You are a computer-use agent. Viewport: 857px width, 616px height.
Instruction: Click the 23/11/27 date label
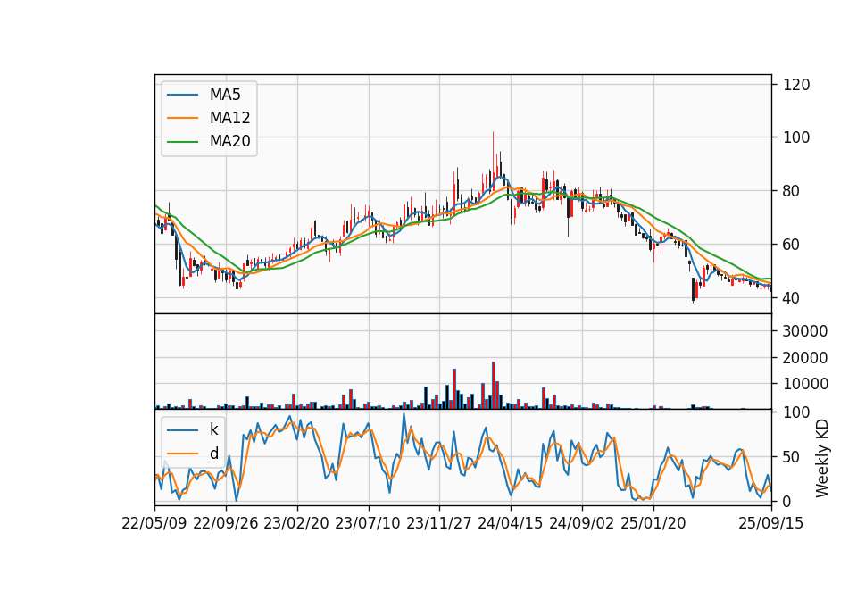point(439,523)
